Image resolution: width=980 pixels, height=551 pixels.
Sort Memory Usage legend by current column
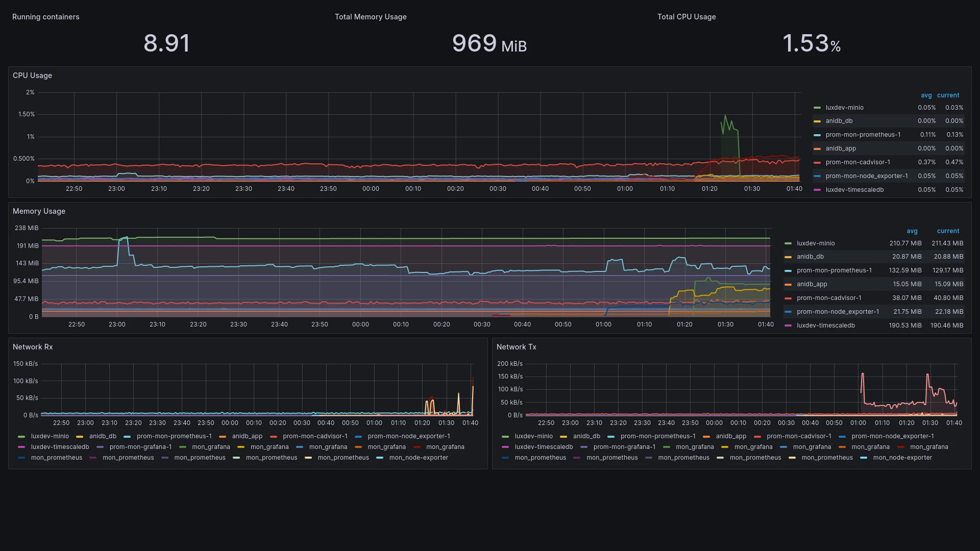click(x=948, y=231)
